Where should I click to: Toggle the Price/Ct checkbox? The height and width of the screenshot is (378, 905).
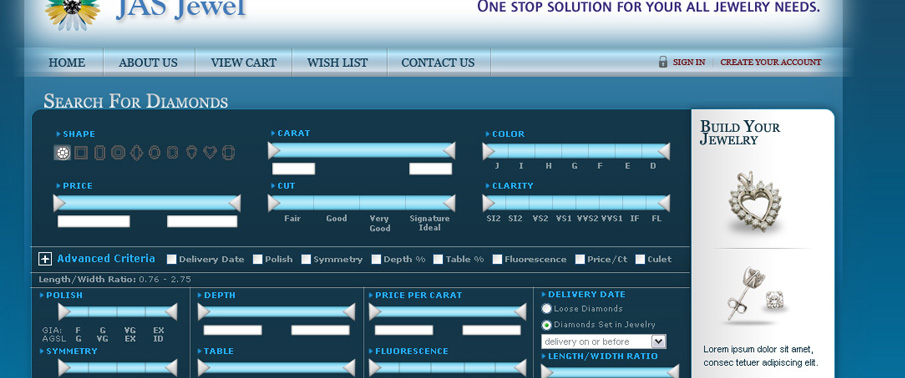click(x=580, y=259)
